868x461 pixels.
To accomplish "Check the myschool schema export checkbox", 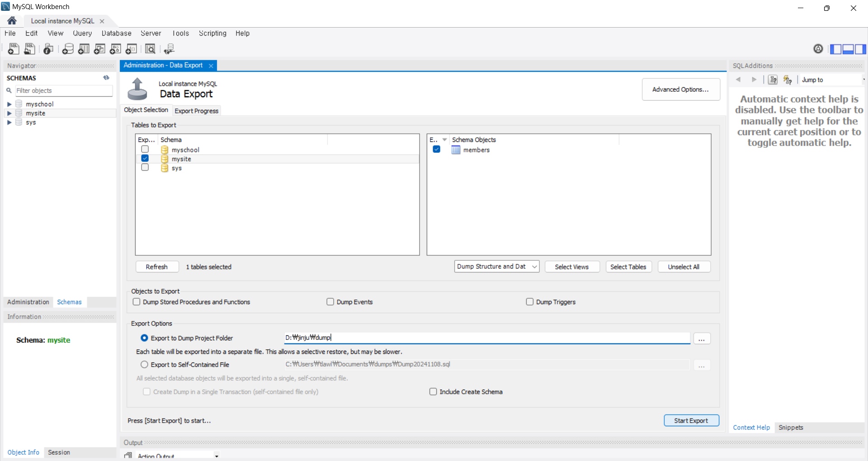I will 145,149.
